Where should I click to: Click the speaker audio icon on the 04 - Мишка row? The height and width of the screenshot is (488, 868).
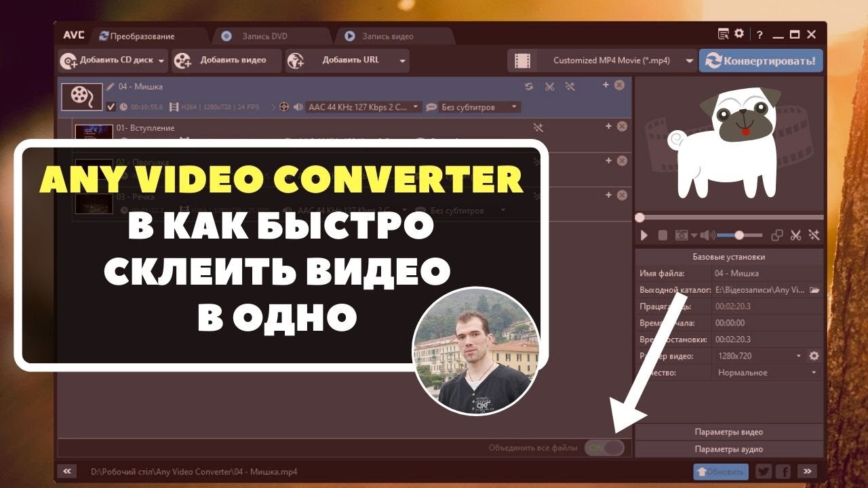(297, 107)
